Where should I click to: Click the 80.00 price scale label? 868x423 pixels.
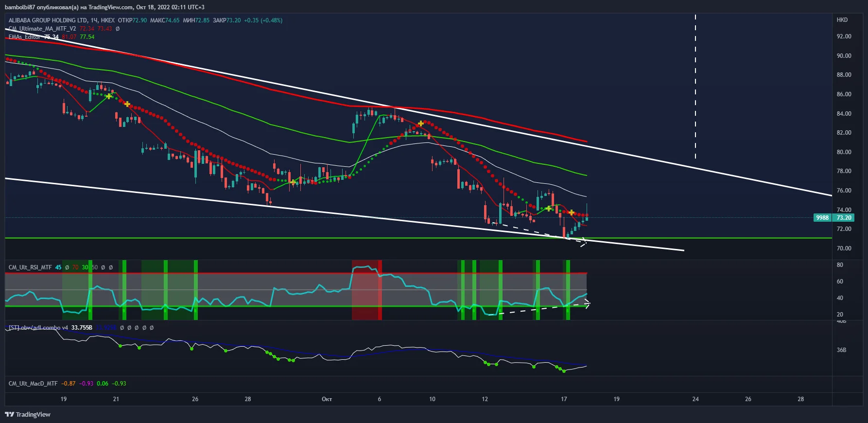[844, 152]
